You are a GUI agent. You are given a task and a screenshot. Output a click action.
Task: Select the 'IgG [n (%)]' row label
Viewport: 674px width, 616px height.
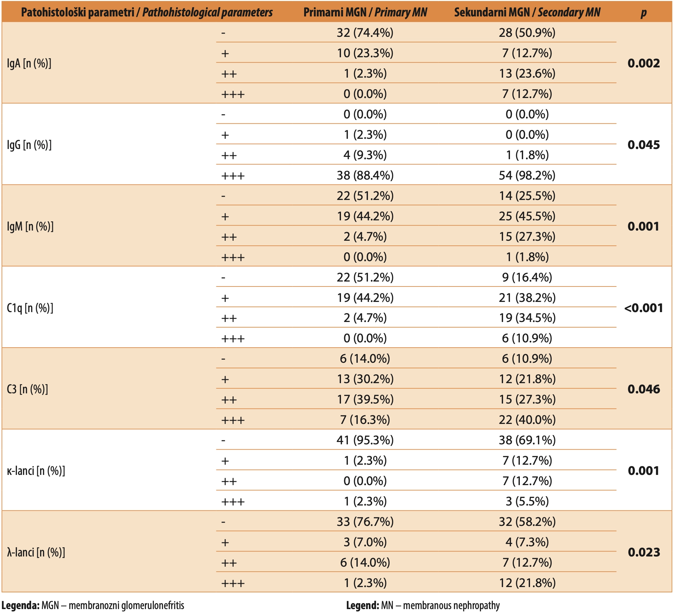(29, 145)
